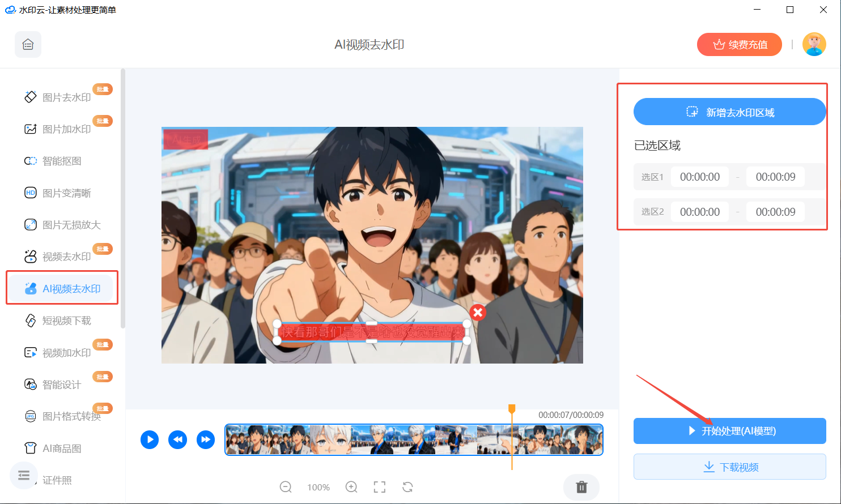Click the home icon at top left
The width and height of the screenshot is (841, 504).
click(28, 44)
